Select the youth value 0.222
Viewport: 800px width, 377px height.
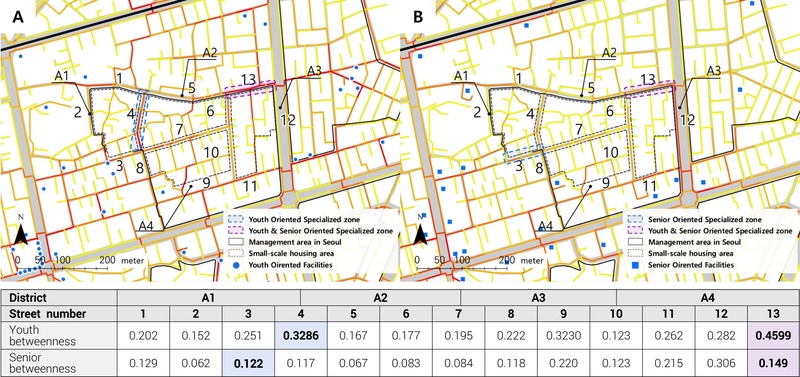click(x=511, y=335)
